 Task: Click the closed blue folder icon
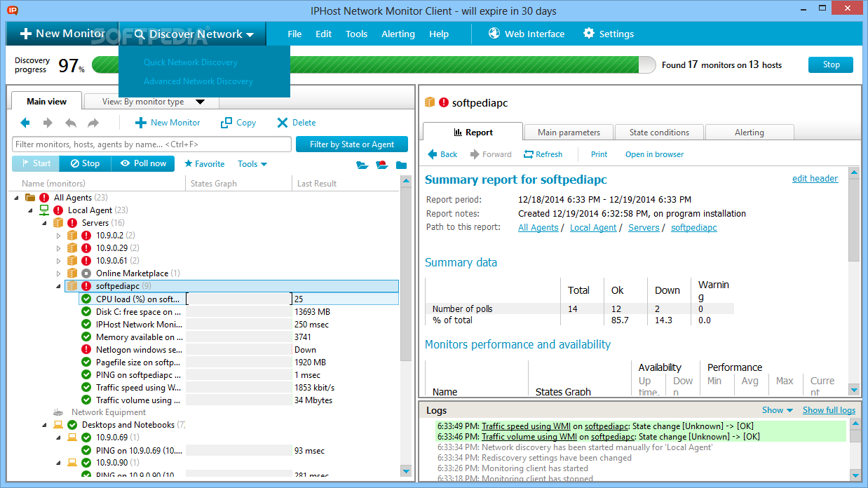coord(401,165)
